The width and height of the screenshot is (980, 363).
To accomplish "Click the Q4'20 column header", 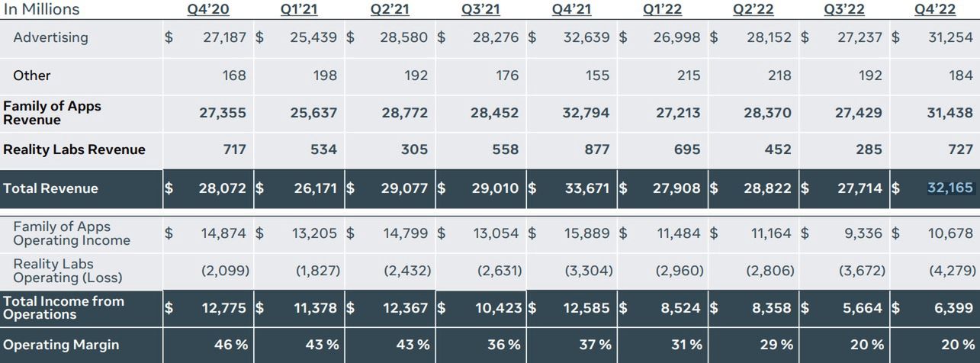I will click(x=207, y=9).
